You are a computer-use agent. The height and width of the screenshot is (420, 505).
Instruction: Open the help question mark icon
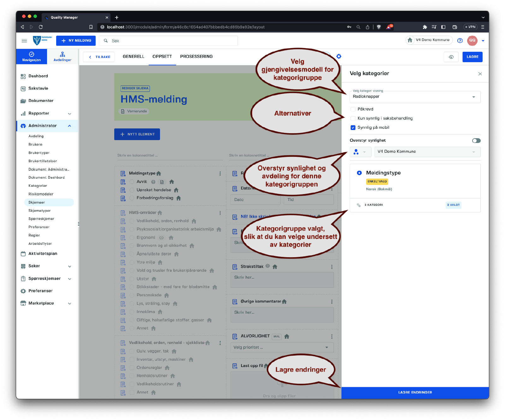click(x=460, y=40)
